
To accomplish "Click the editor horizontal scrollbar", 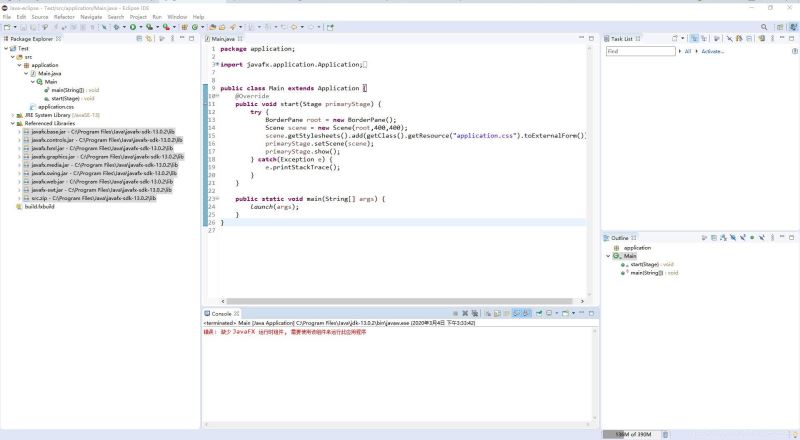I will tap(400, 301).
